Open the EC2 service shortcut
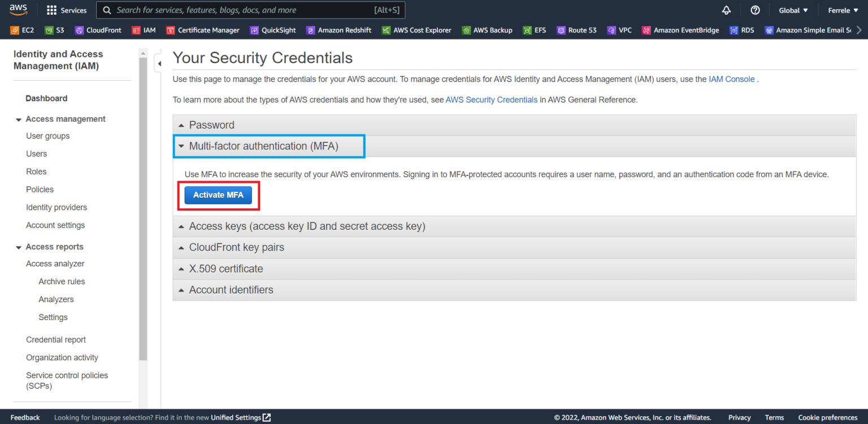This screenshot has height=424, width=868. [21, 30]
